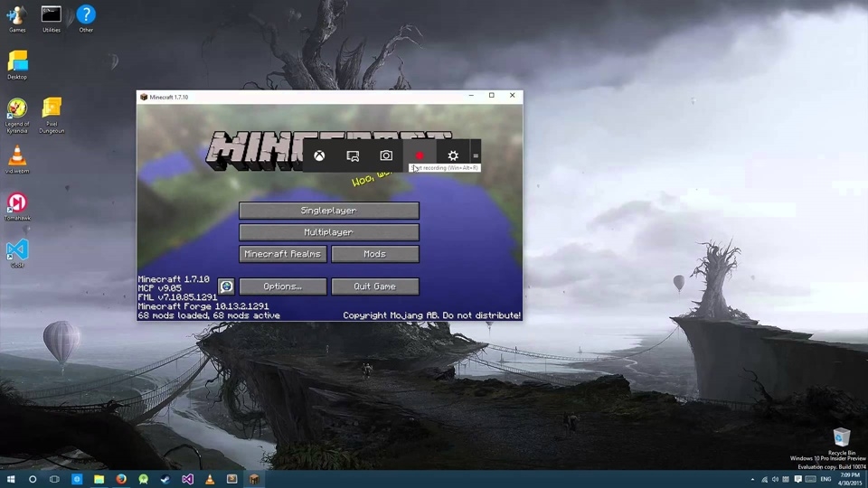Show hidden system tray icons
The width and height of the screenshot is (868, 488).
point(752,480)
